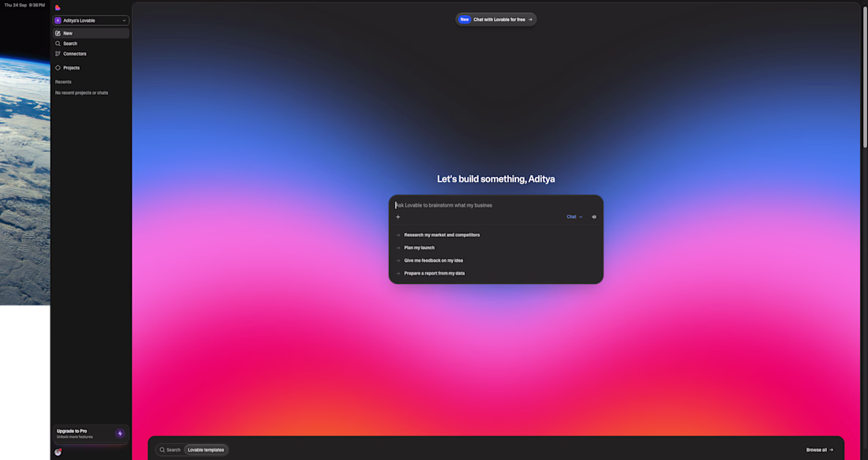
Task: Click the Recents section label
Action: pyautogui.click(x=63, y=82)
